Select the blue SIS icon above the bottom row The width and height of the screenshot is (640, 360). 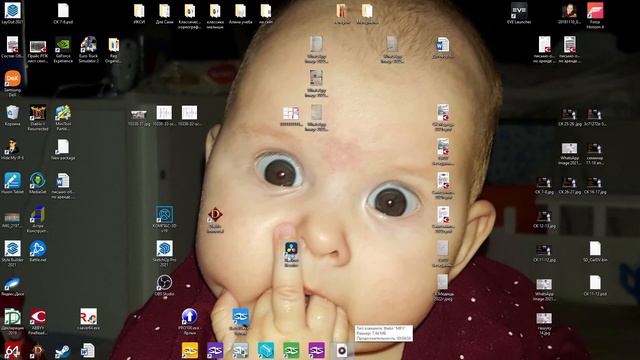click(240, 317)
